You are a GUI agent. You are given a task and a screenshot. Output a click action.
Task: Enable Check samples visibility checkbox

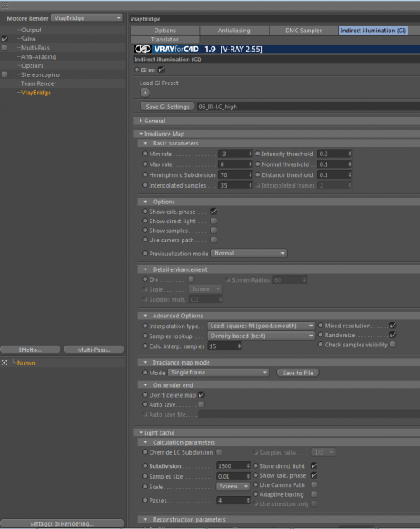[393, 345]
